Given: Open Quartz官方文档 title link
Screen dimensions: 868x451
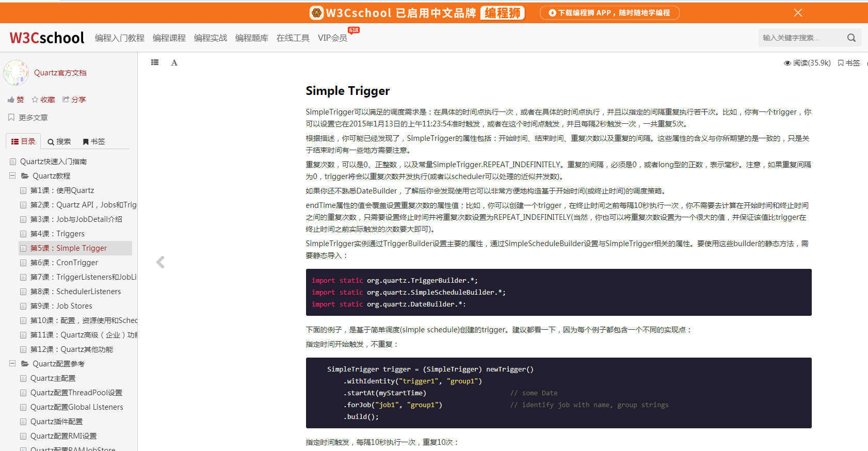Looking at the screenshot, I should (x=60, y=73).
